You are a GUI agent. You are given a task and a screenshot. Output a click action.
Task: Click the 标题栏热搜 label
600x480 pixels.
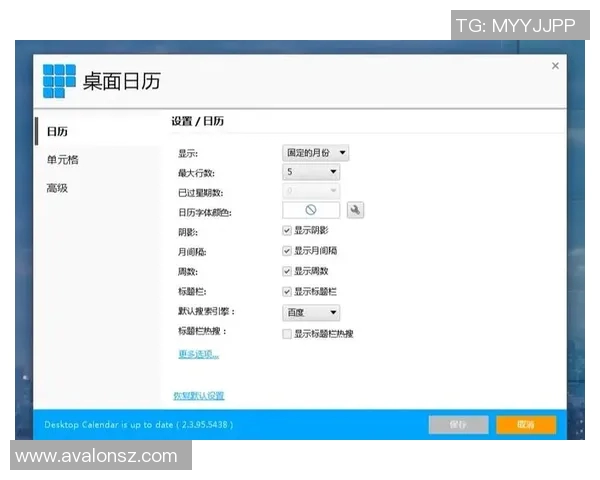click(x=202, y=331)
